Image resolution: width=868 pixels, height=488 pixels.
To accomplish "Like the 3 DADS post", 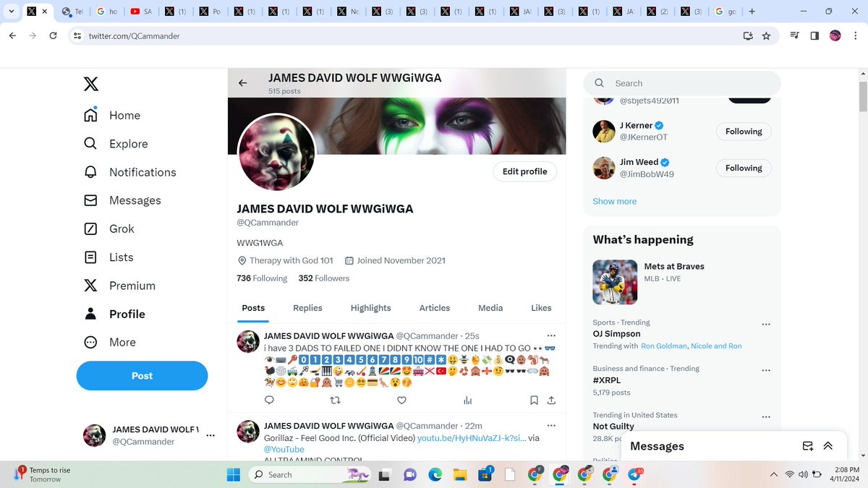I will point(401,400).
